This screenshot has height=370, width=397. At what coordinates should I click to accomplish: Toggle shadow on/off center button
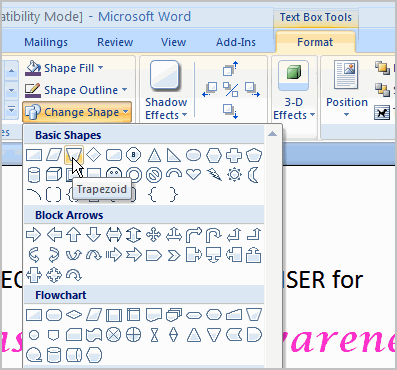(x=231, y=90)
